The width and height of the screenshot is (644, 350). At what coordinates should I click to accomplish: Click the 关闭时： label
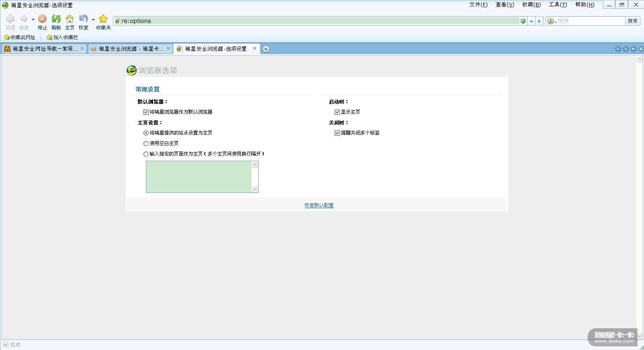(x=338, y=123)
